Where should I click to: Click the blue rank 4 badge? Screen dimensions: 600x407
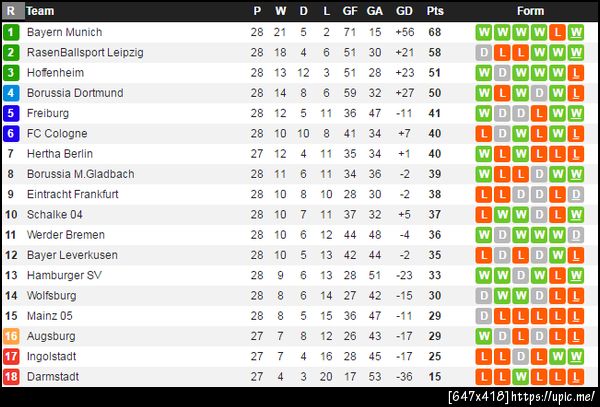[11, 93]
